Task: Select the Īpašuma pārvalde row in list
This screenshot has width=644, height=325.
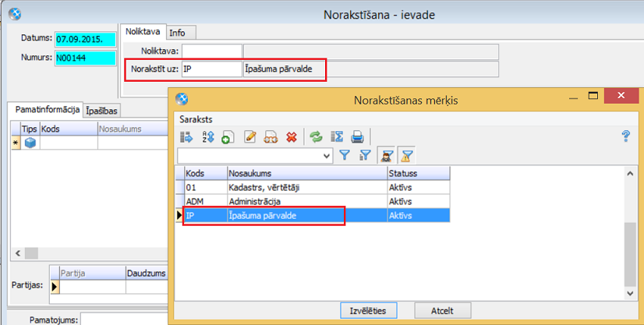Action: pyautogui.click(x=313, y=215)
